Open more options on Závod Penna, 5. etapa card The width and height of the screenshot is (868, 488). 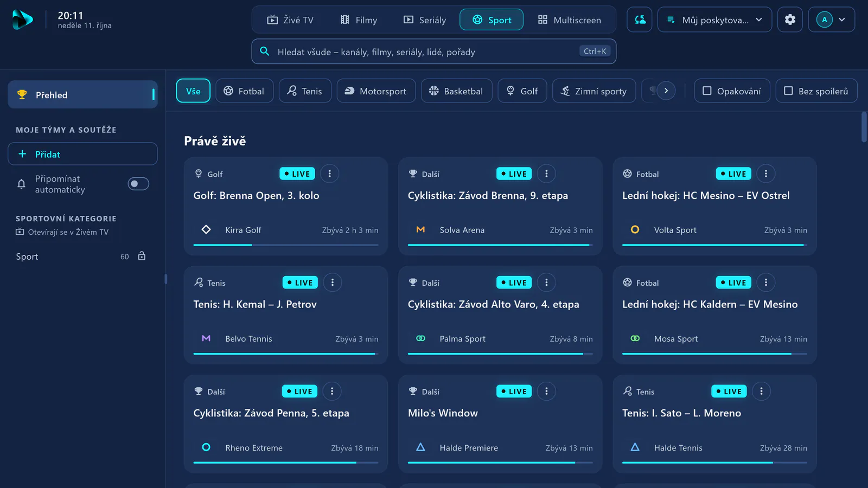(x=332, y=391)
